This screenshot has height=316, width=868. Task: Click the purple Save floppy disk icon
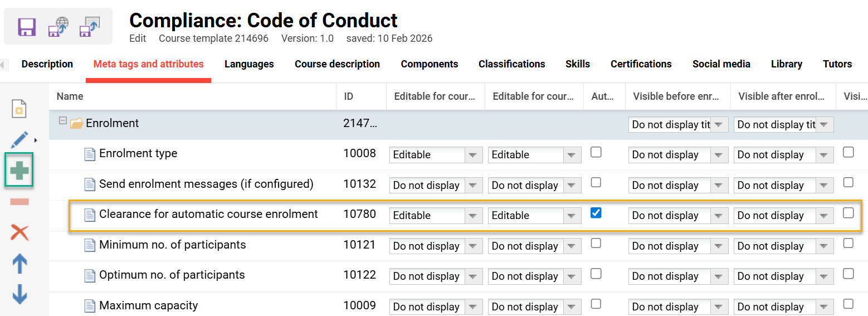tap(27, 27)
